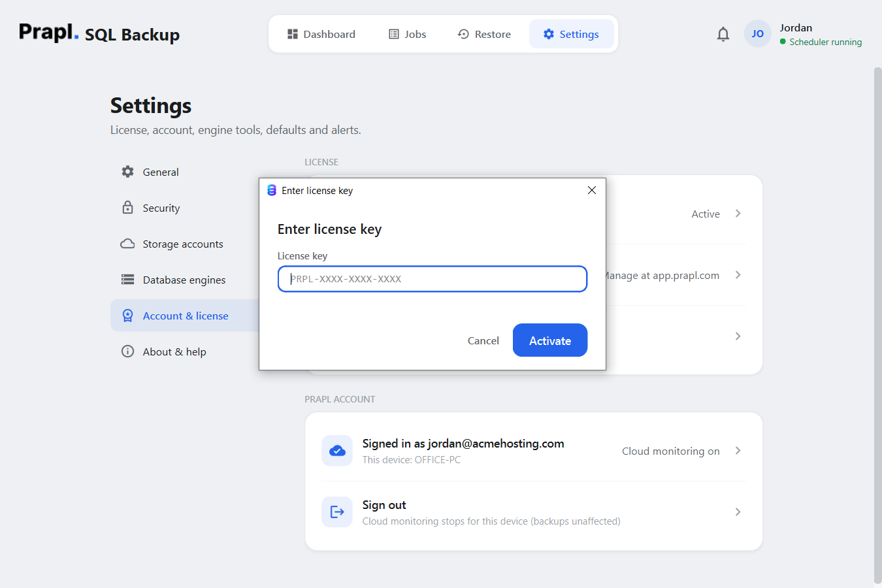Select Account & license section

click(186, 316)
